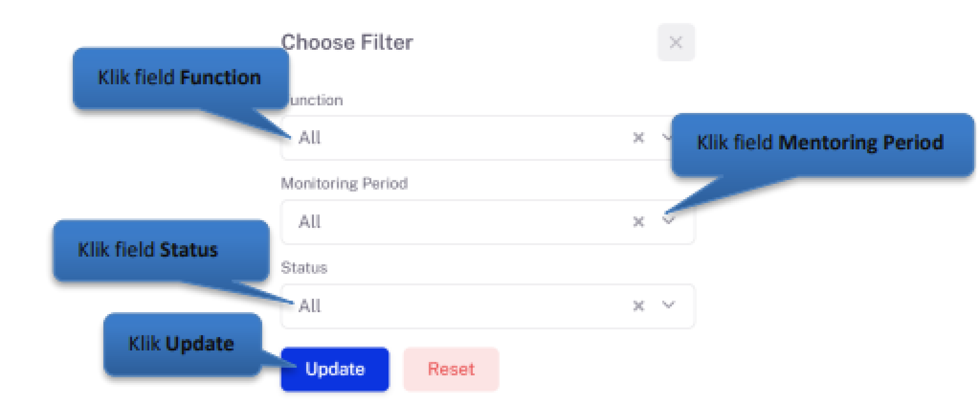Expand the Status dropdown chevron

pos(668,305)
